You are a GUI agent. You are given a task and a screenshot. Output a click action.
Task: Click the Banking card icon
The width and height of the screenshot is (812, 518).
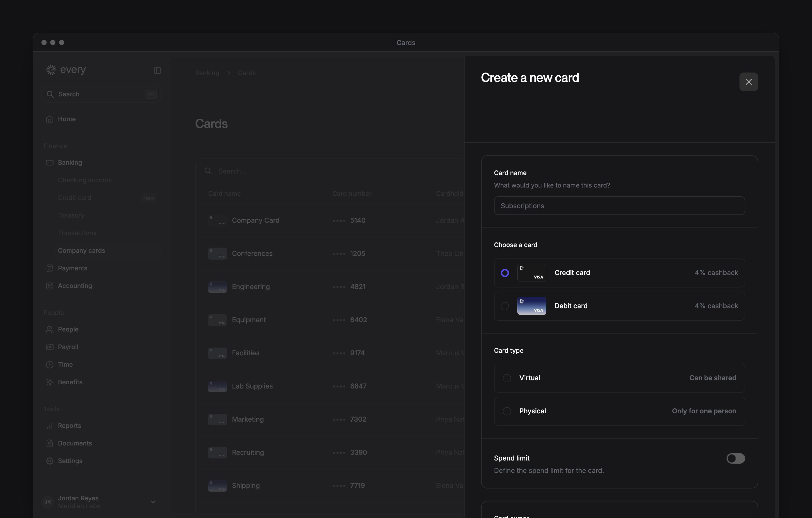pyautogui.click(x=49, y=163)
